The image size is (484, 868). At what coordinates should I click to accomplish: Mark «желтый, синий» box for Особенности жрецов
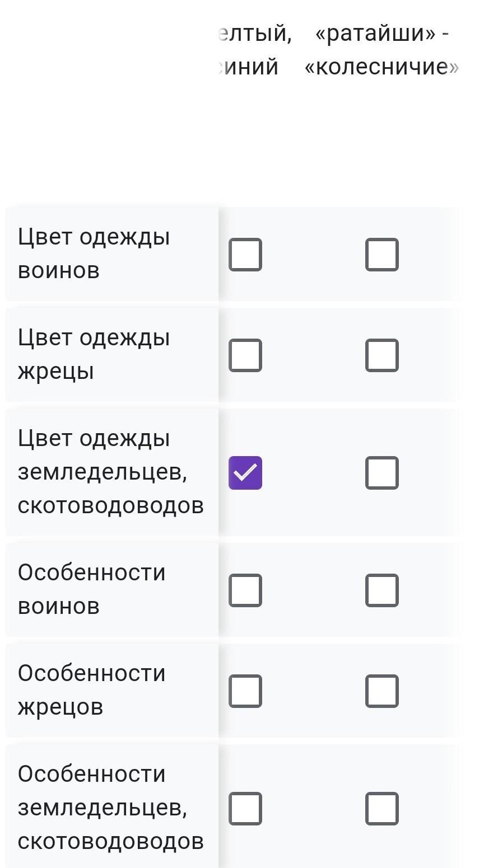pyautogui.click(x=245, y=691)
